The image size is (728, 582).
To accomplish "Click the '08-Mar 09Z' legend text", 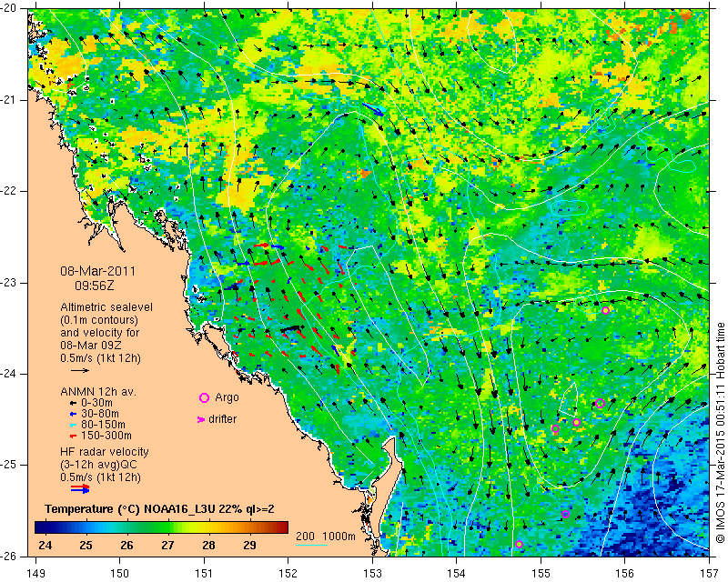I will (x=89, y=346).
